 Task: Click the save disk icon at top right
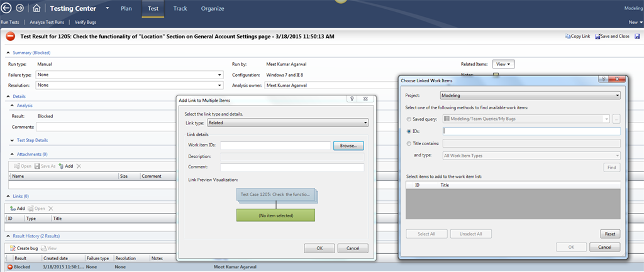point(637,36)
